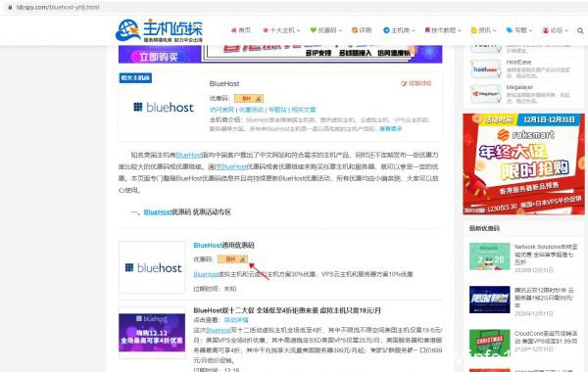Click the purple 12.12 promo thumbnail
The width and height of the screenshot is (588, 372).
[x=152, y=333]
